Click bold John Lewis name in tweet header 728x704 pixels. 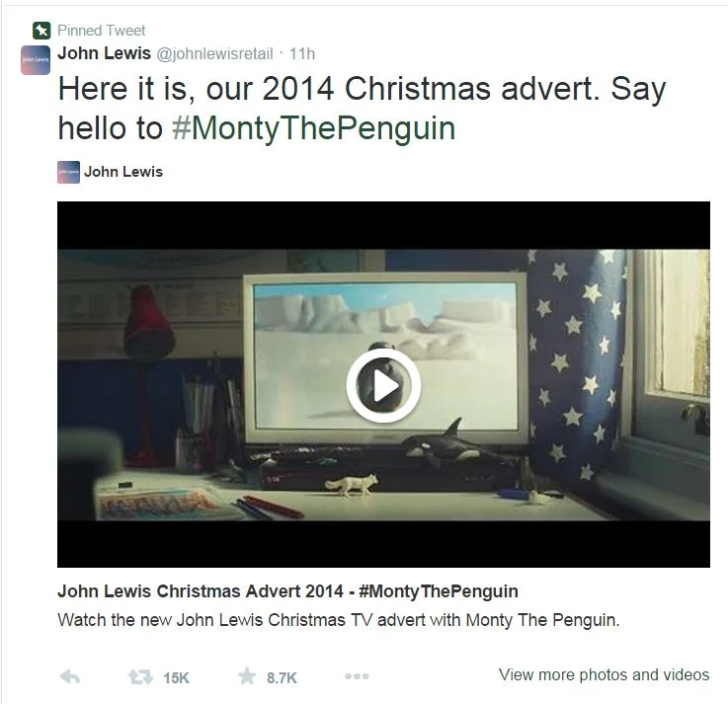pyautogui.click(x=104, y=53)
